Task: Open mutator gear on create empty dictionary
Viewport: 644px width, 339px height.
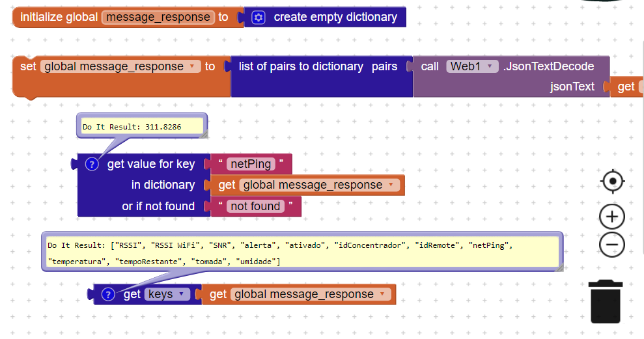Action: point(259,18)
